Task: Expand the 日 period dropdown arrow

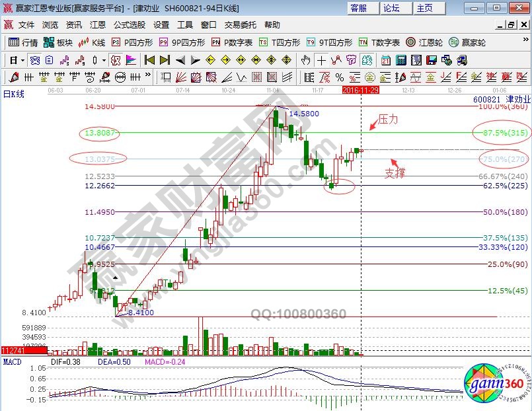Action: 22,60
